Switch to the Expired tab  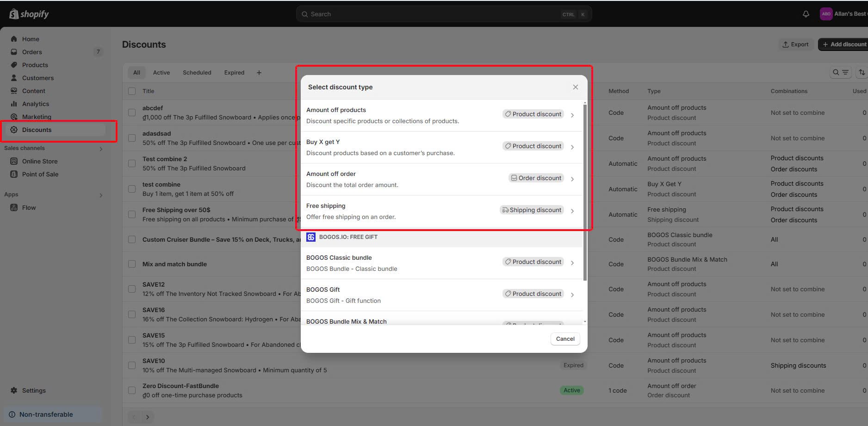(234, 72)
